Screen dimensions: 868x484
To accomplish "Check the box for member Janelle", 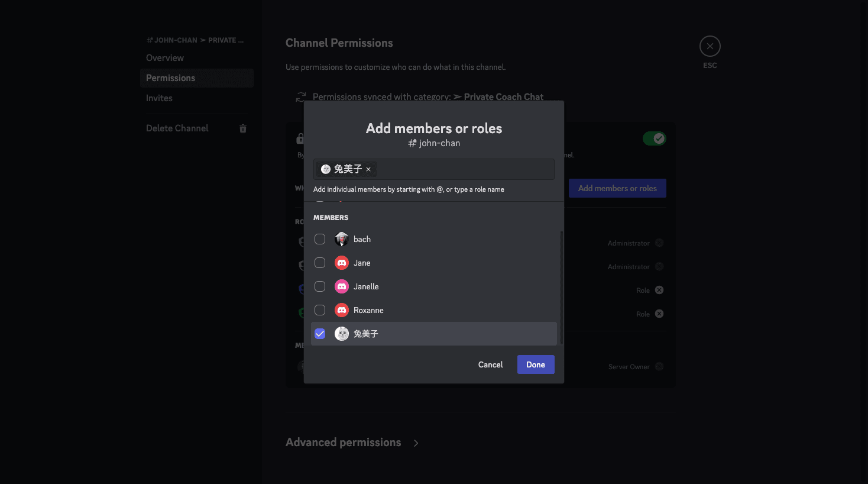I will (320, 286).
